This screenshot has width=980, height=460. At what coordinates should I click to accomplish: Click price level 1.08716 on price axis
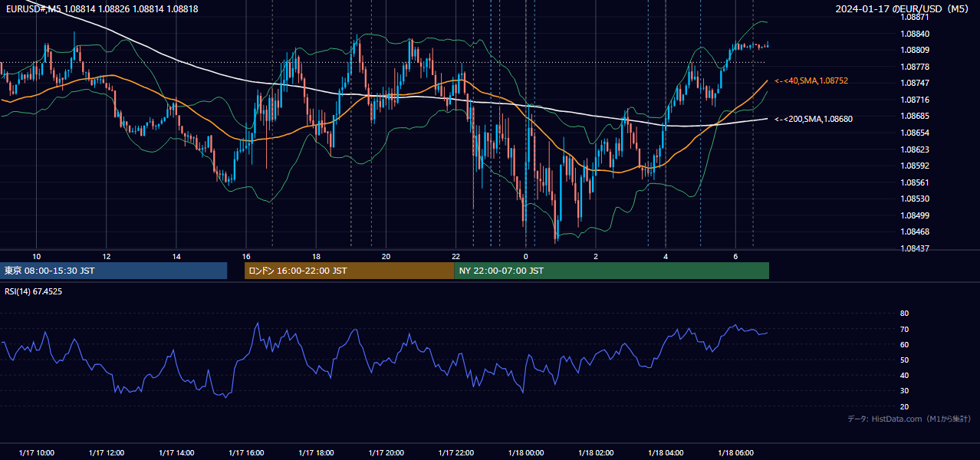coord(916,100)
